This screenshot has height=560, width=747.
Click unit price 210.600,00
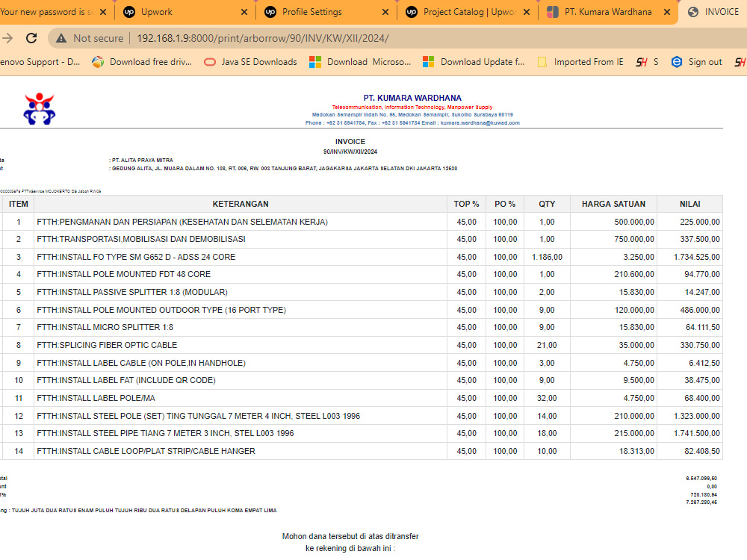[634, 274]
